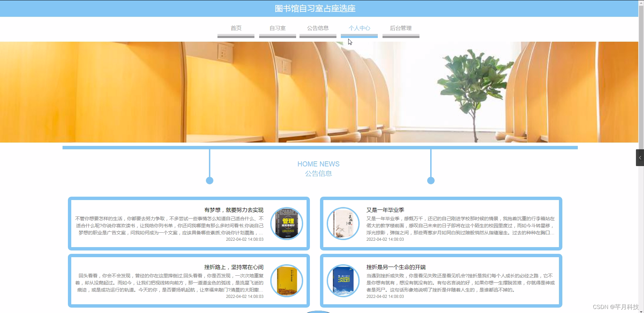Navigate to the 首页 tab
This screenshot has width=644, height=313.
[236, 28]
